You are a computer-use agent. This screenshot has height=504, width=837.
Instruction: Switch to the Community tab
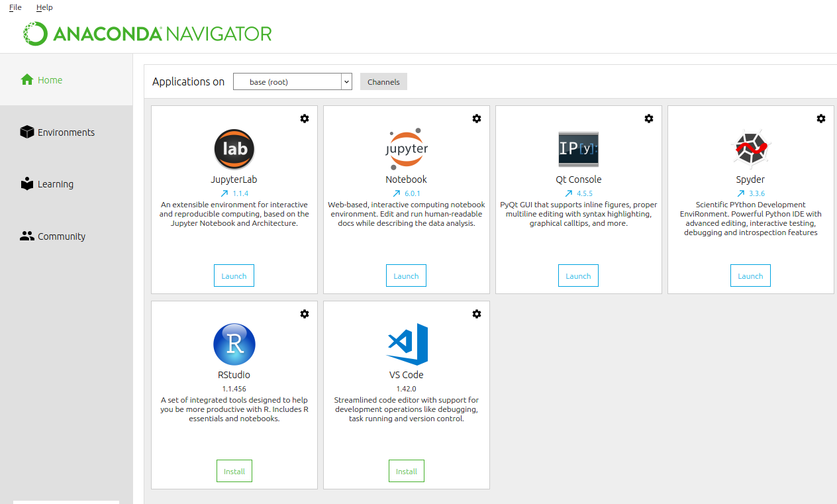(66, 236)
